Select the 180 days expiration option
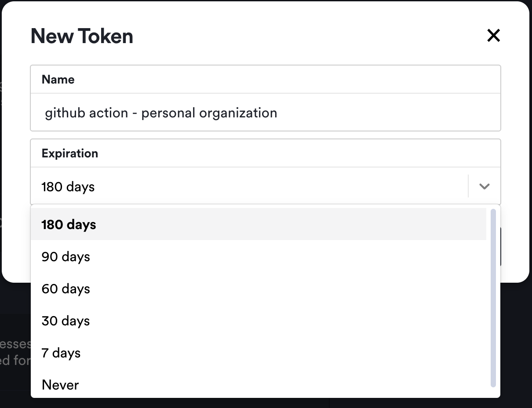 69,224
